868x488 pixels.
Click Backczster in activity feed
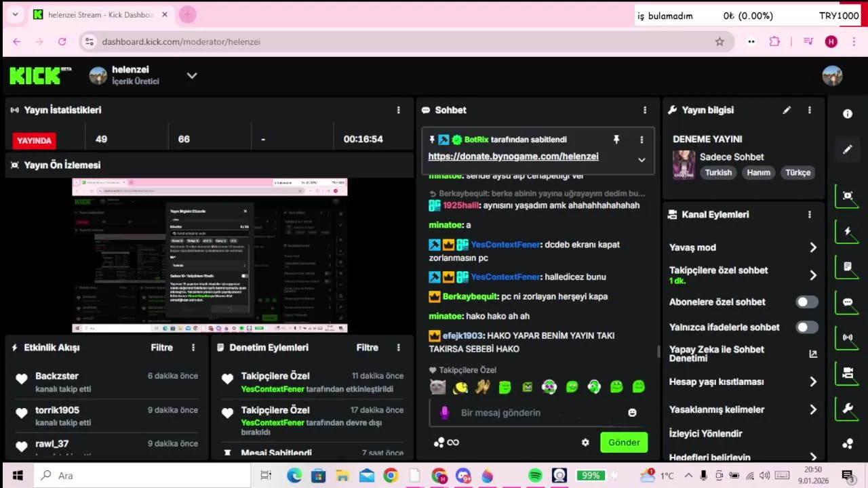[57, 376]
